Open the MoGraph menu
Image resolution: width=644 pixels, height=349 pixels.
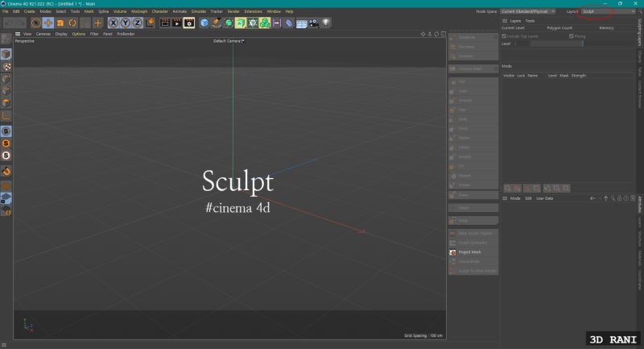(138, 11)
